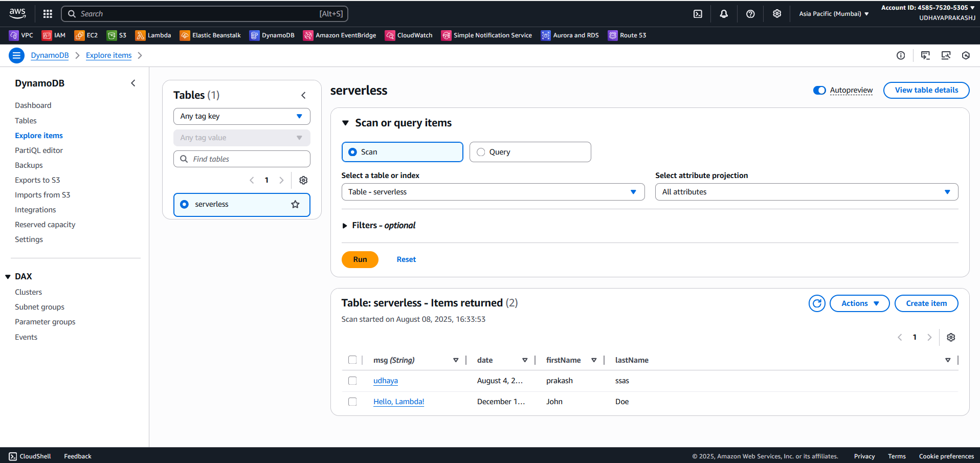This screenshot has width=980, height=463.
Task: Click the orange Run button
Action: pyautogui.click(x=360, y=259)
